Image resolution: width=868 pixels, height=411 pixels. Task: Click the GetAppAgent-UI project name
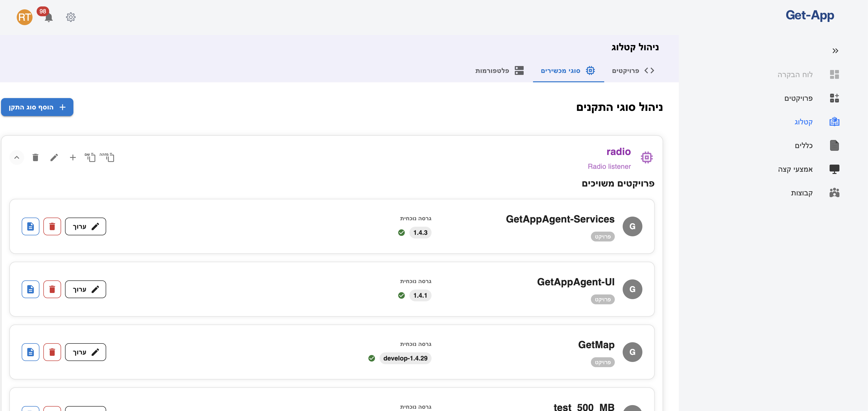point(576,282)
